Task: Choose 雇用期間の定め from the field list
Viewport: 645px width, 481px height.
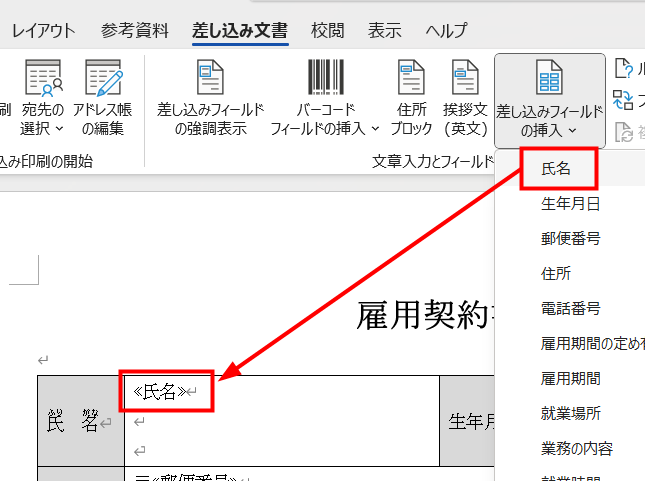Action: (x=592, y=343)
